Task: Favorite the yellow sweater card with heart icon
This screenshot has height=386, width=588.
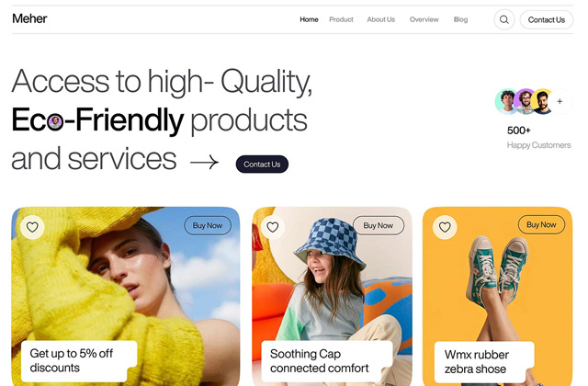Action: pos(32,227)
